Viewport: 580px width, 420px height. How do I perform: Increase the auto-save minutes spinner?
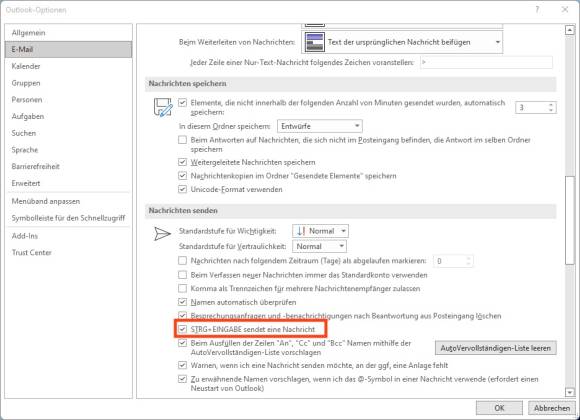[x=551, y=105]
